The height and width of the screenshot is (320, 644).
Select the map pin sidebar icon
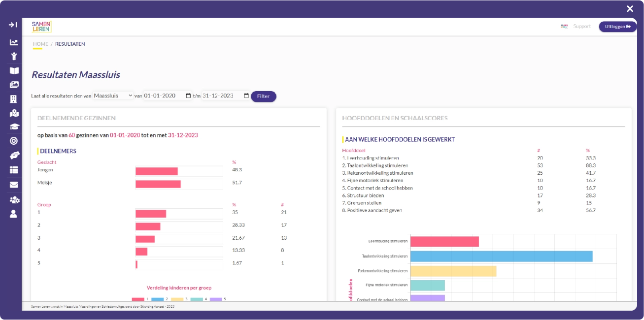(x=14, y=113)
